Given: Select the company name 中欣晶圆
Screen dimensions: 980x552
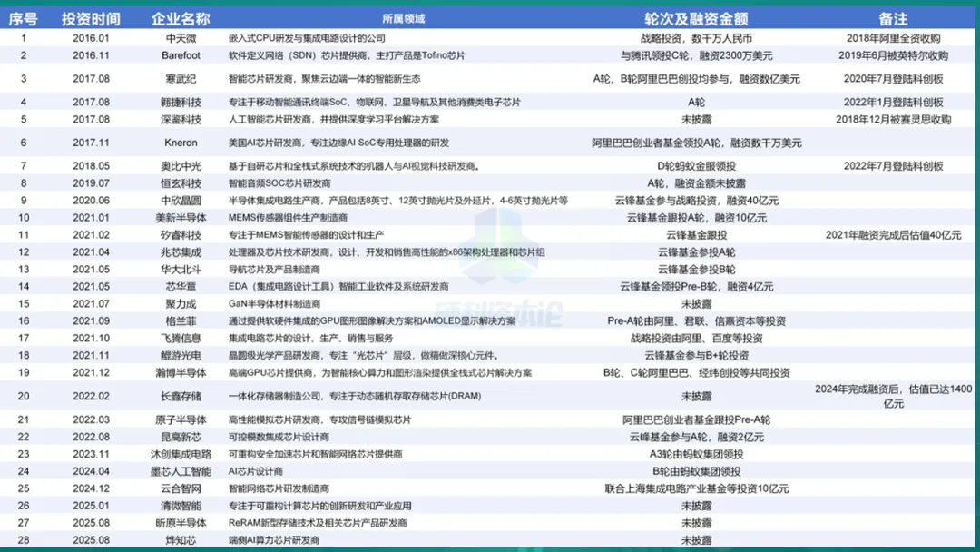Looking at the screenshot, I should coord(181,200).
